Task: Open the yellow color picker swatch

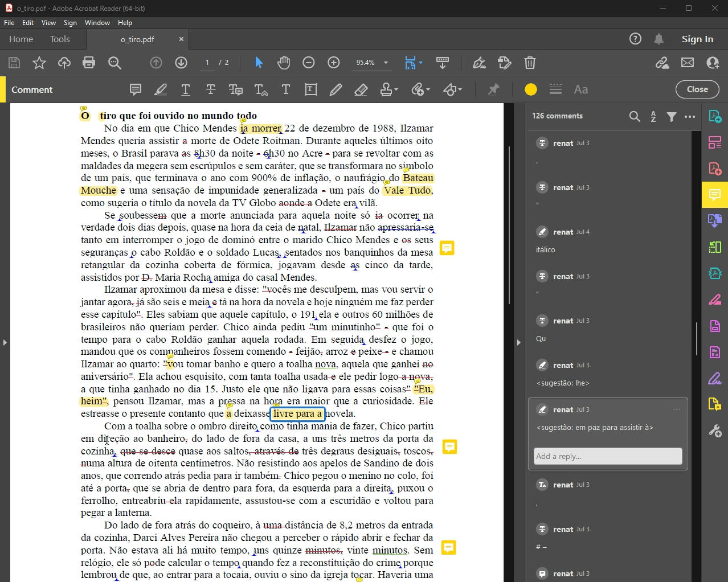Action: [x=530, y=89]
